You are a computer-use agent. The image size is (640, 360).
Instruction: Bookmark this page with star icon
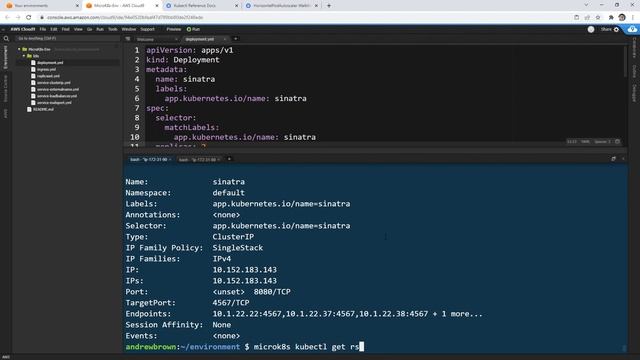click(x=598, y=18)
